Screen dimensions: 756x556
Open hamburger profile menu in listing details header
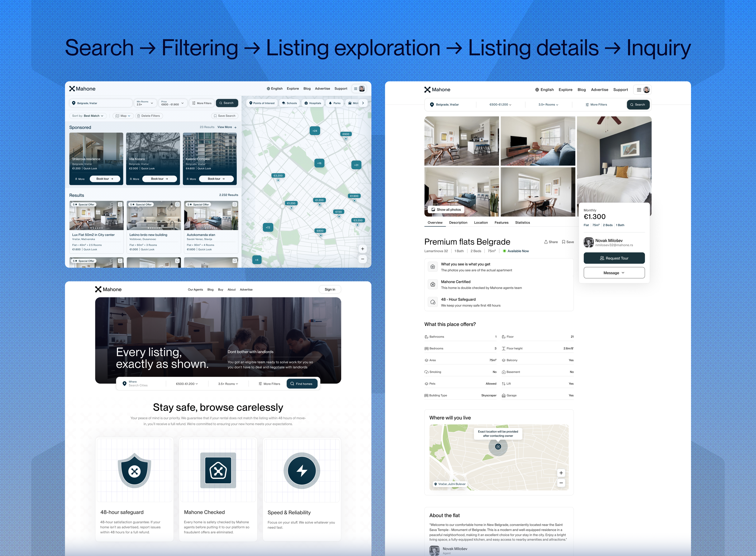point(642,90)
